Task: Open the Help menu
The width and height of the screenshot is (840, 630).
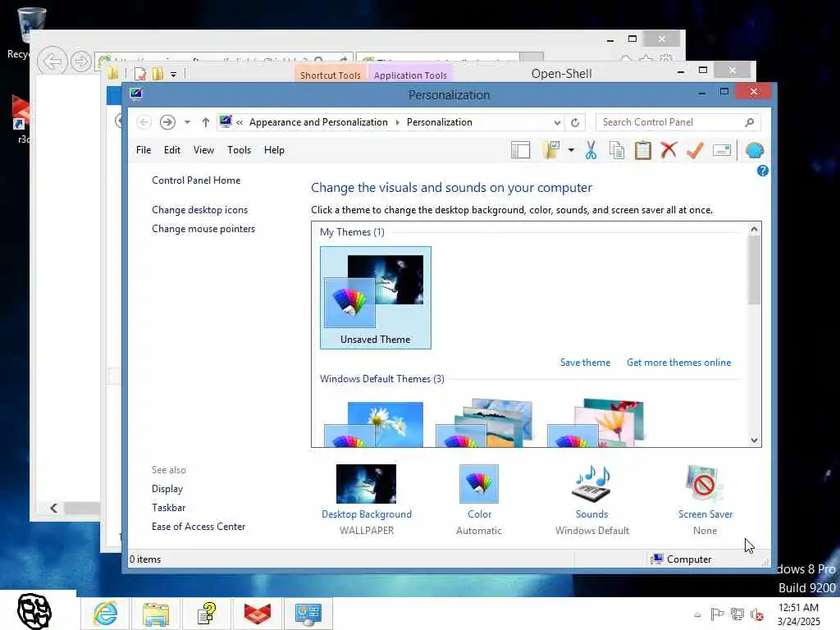Action: tap(274, 150)
